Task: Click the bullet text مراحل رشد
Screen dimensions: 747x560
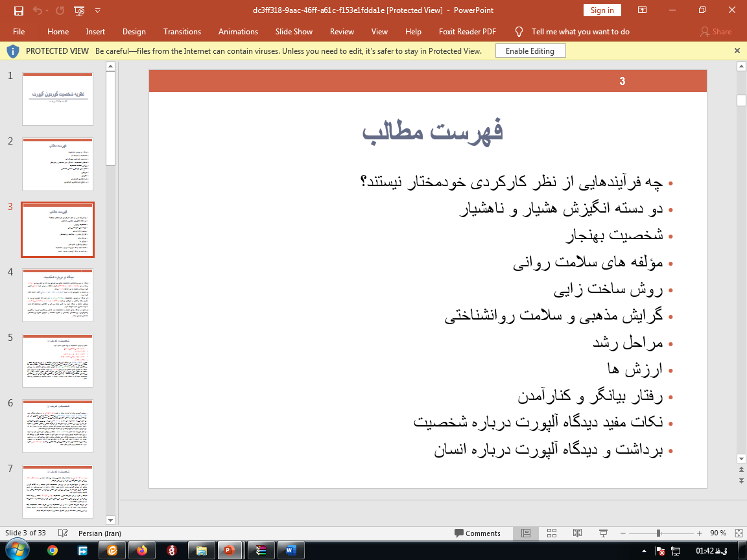Action: click(628, 342)
